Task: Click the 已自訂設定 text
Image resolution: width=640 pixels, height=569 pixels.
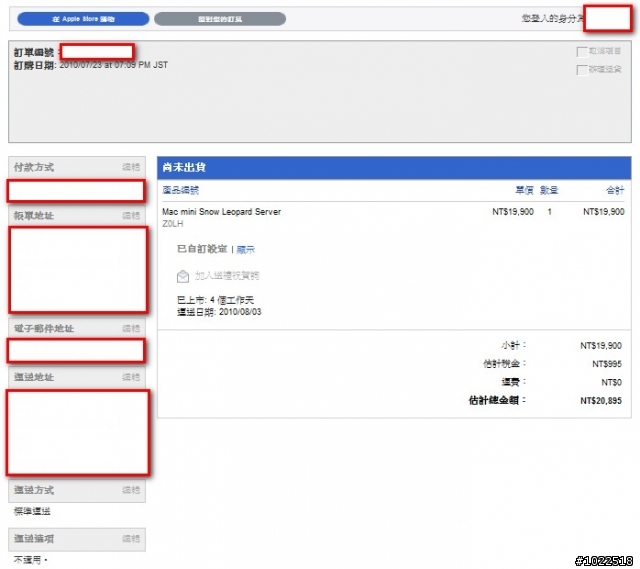Action: [x=202, y=249]
